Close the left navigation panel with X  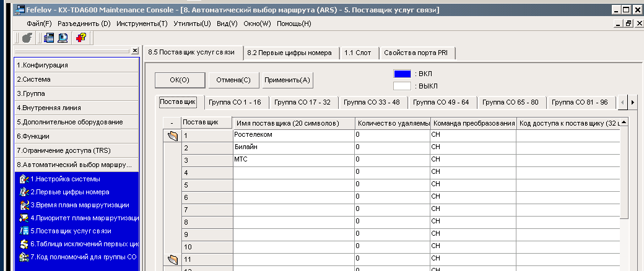[x=135, y=51]
